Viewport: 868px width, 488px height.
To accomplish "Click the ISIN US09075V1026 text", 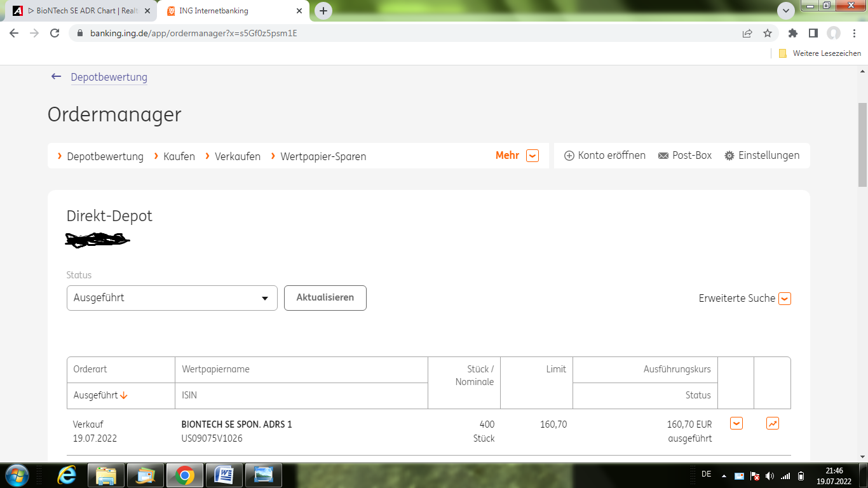I will [212, 438].
